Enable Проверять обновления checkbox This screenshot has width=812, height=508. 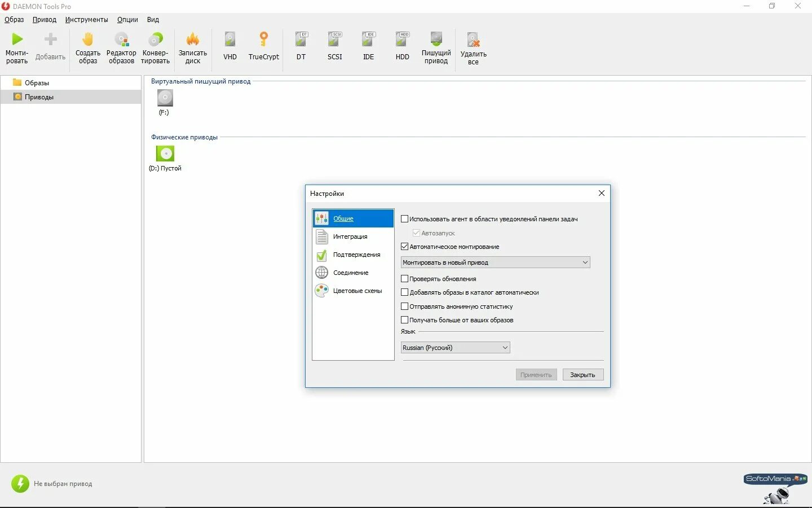coord(404,279)
